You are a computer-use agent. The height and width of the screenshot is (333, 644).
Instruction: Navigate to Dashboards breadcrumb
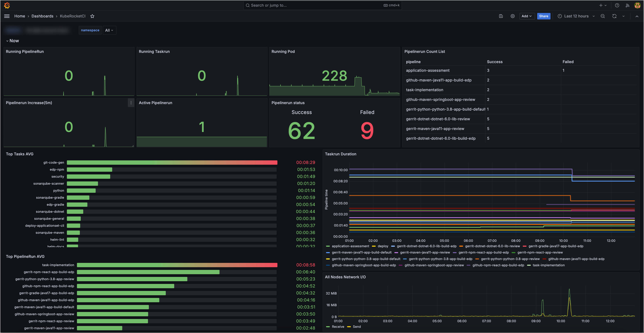click(42, 16)
